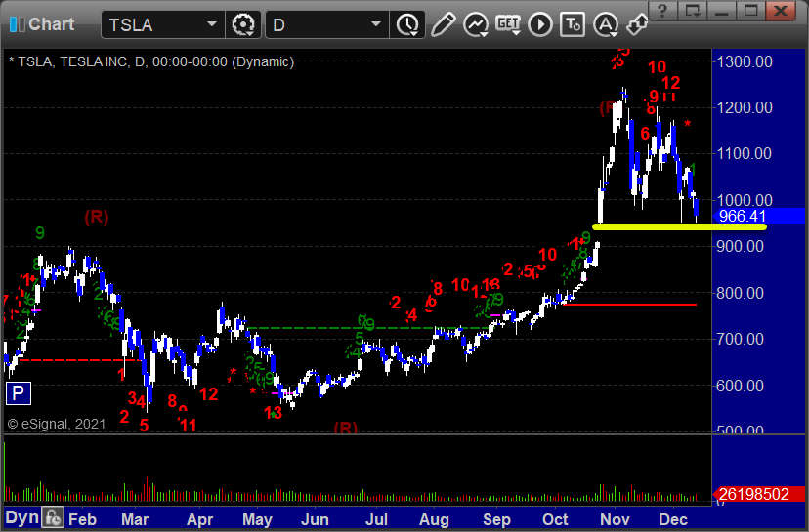
Task: Select the pencil drawing tools icon
Action: (443, 24)
